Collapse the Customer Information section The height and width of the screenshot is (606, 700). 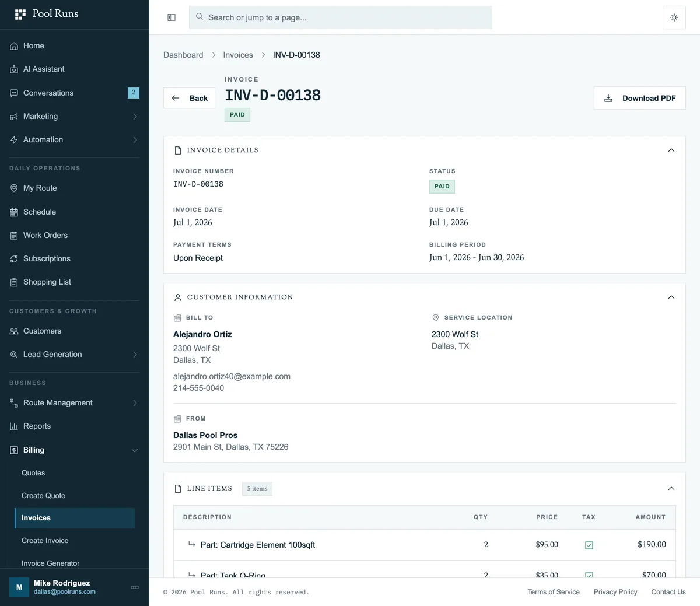pyautogui.click(x=671, y=297)
